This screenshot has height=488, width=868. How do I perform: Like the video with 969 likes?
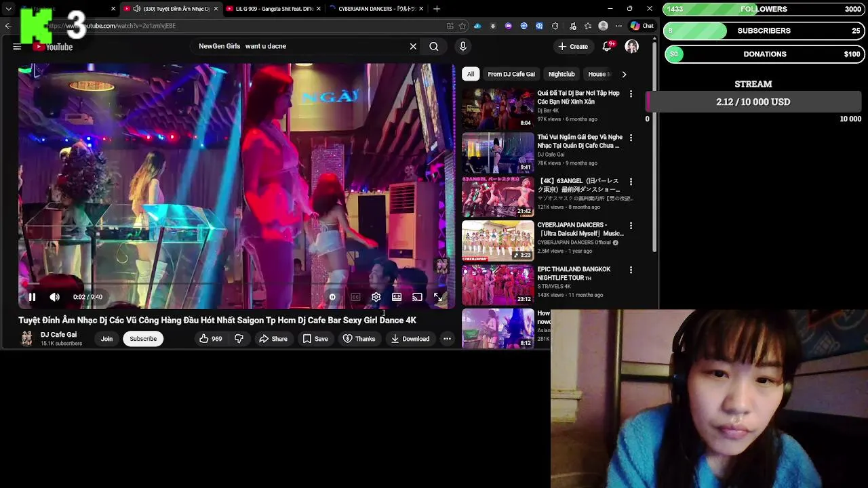point(211,339)
